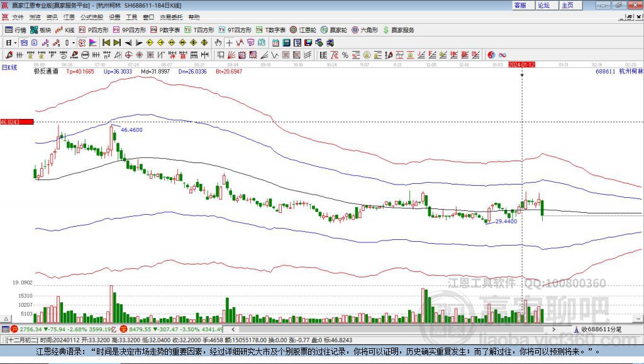Open the 文件 menu
The width and height of the screenshot is (644, 364).
tap(18, 17)
